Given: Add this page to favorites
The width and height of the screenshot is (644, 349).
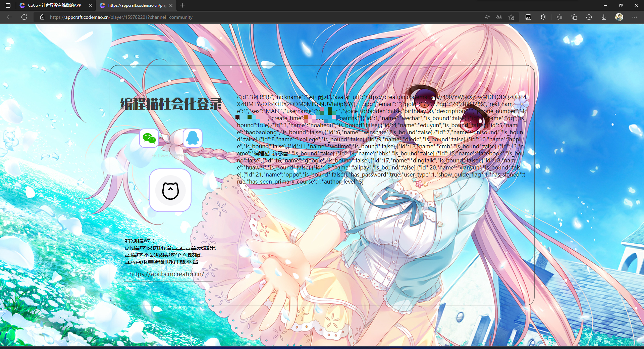Looking at the screenshot, I should [511, 17].
